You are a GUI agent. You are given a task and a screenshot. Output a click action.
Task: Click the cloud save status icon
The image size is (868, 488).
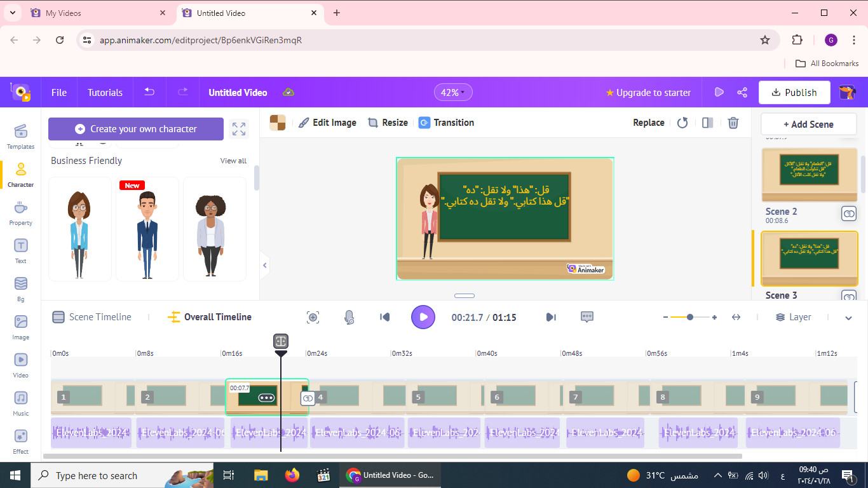click(288, 93)
